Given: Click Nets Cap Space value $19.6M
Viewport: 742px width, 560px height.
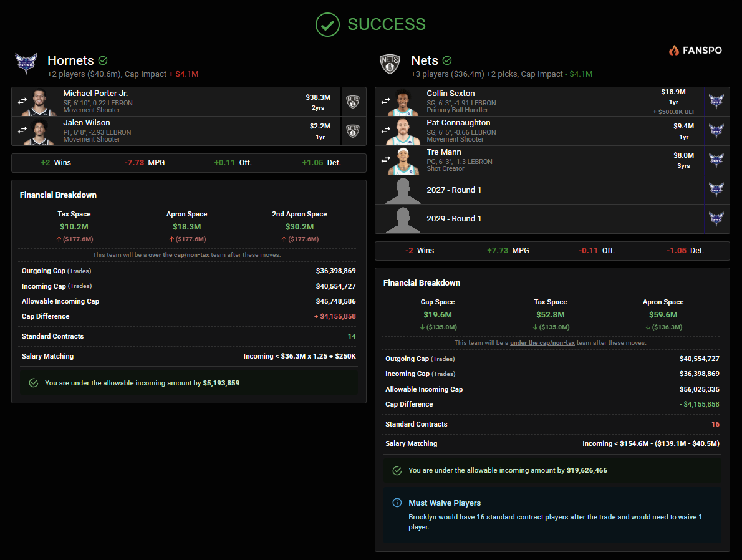Looking at the screenshot, I should 438,315.
